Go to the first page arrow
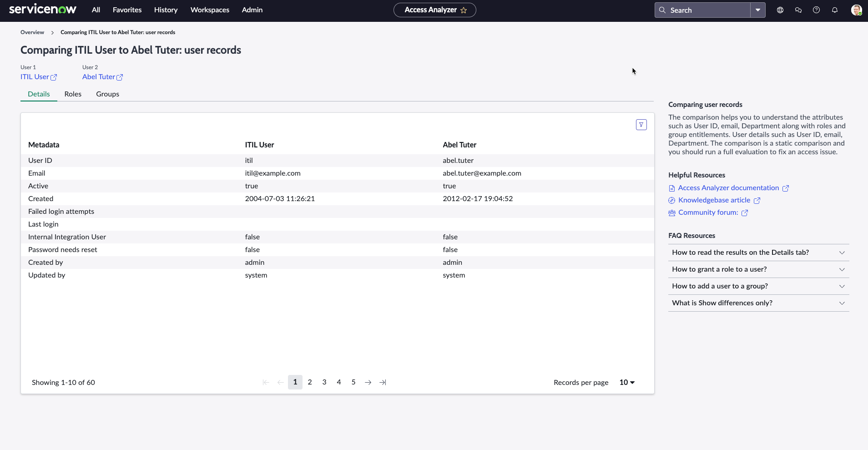 pos(266,383)
